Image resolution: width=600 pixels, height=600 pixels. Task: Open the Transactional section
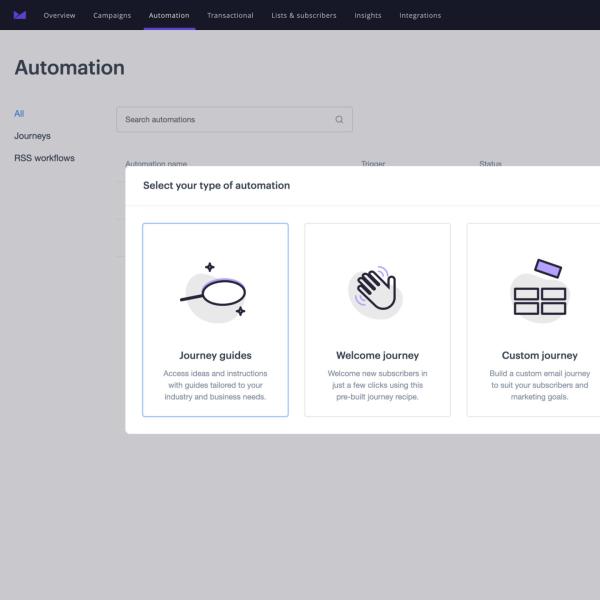(x=230, y=15)
